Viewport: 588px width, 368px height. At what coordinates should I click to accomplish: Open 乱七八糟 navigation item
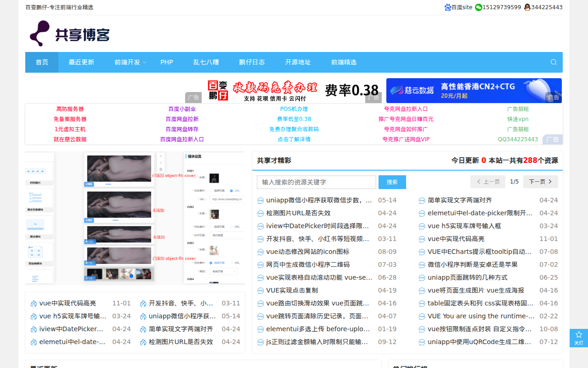206,62
